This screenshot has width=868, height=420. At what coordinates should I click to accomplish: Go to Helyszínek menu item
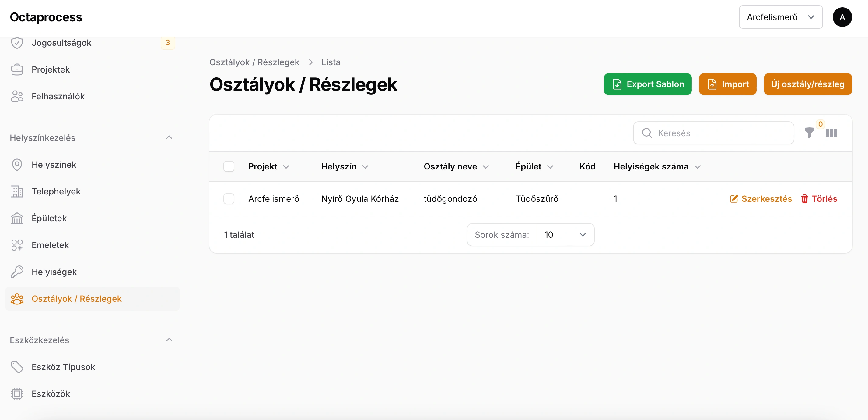click(x=54, y=165)
